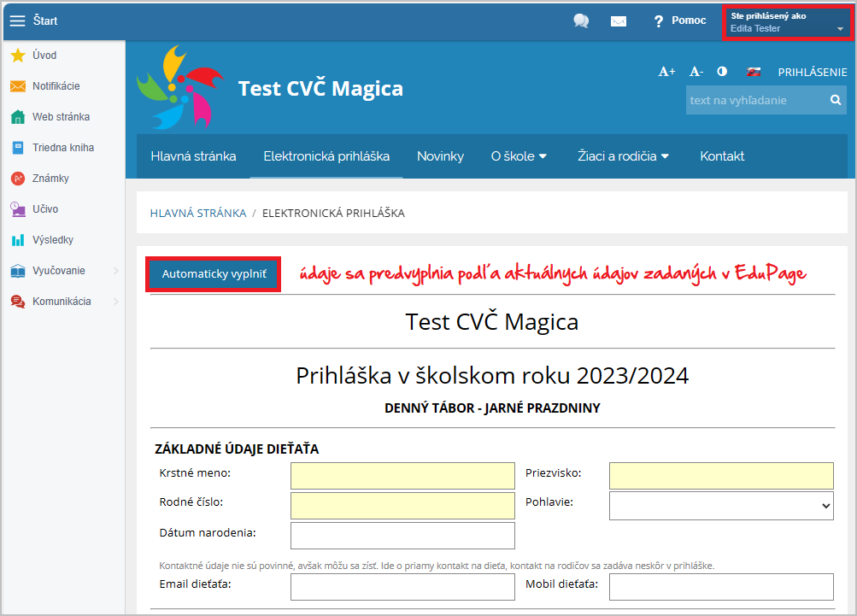The width and height of the screenshot is (857, 616).
Task: Click the ZÁKLADNÉ ÚDAJE DIEŤAŤA section heading
Action: tap(237, 449)
